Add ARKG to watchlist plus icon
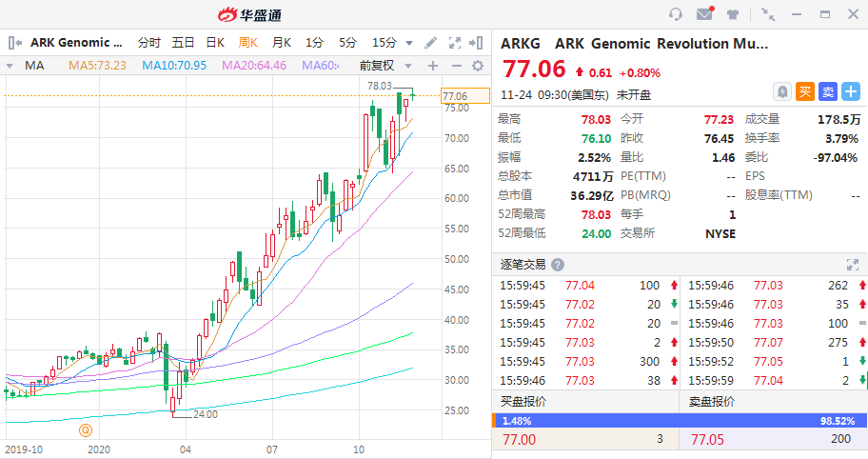The image size is (868, 459). coord(851,92)
